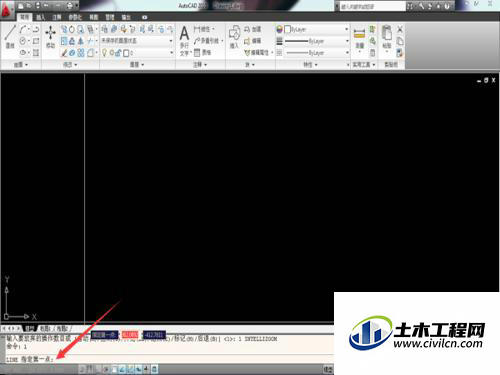Click the Table (表格) tool

click(203, 52)
